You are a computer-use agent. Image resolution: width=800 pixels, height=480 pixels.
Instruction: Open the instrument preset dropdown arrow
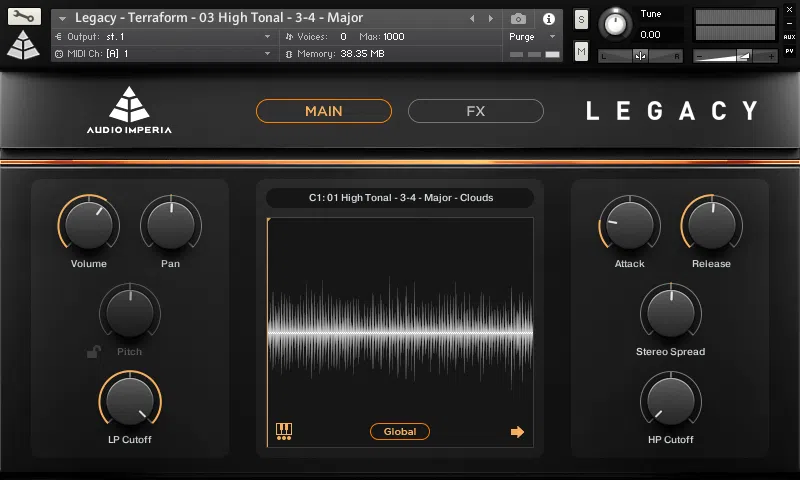[x=62, y=18]
